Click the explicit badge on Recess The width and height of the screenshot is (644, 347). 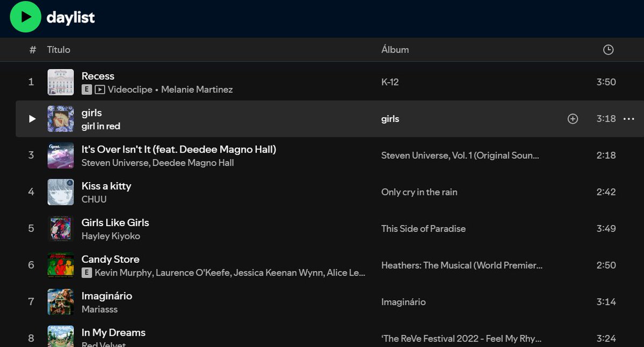[x=86, y=89]
